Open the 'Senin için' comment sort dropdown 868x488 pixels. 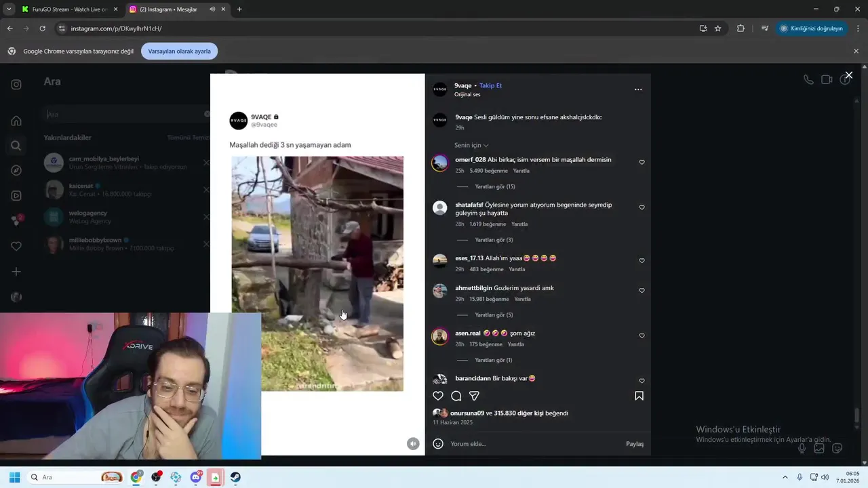point(471,145)
